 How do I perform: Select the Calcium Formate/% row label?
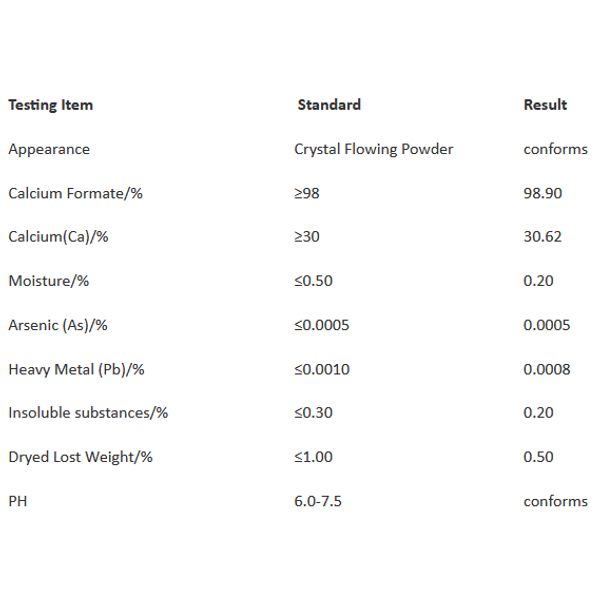[x=75, y=193]
